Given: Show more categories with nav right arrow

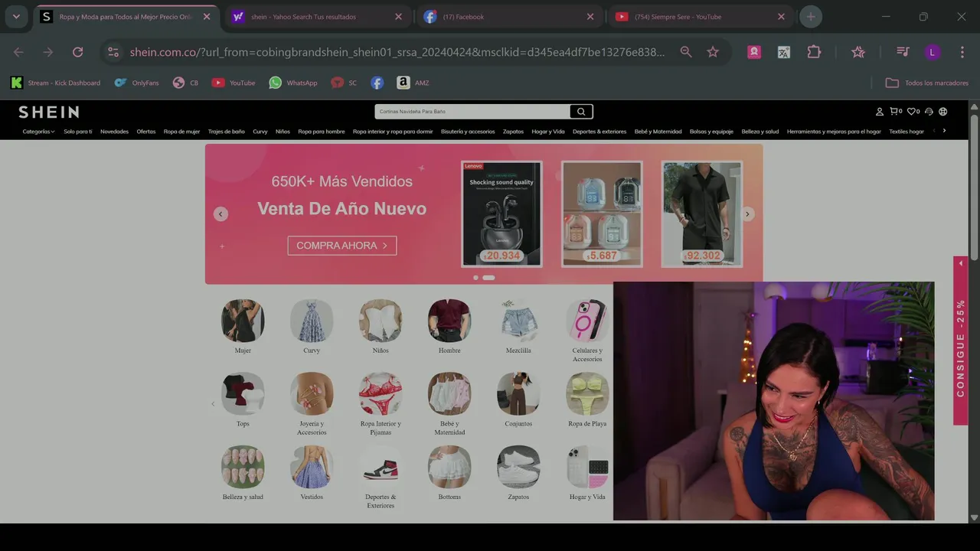Looking at the screenshot, I should pyautogui.click(x=944, y=131).
